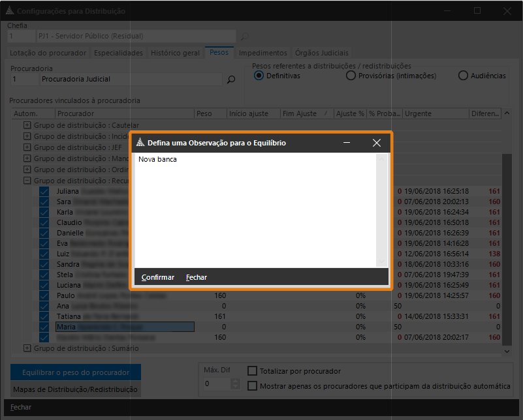Click the search icon next to Chefia field
Viewport: 523px width, 420px height.
pos(245,37)
